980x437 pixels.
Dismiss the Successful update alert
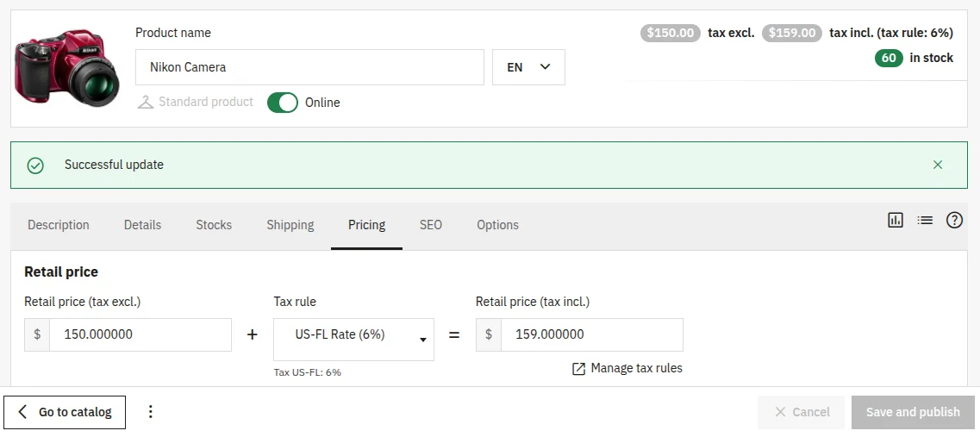938,165
